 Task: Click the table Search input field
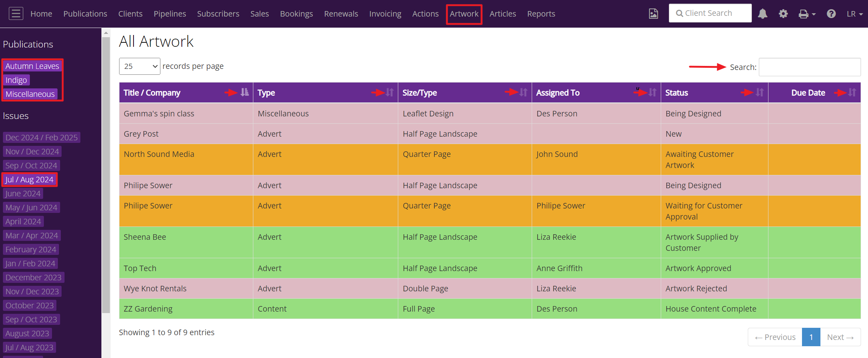810,67
